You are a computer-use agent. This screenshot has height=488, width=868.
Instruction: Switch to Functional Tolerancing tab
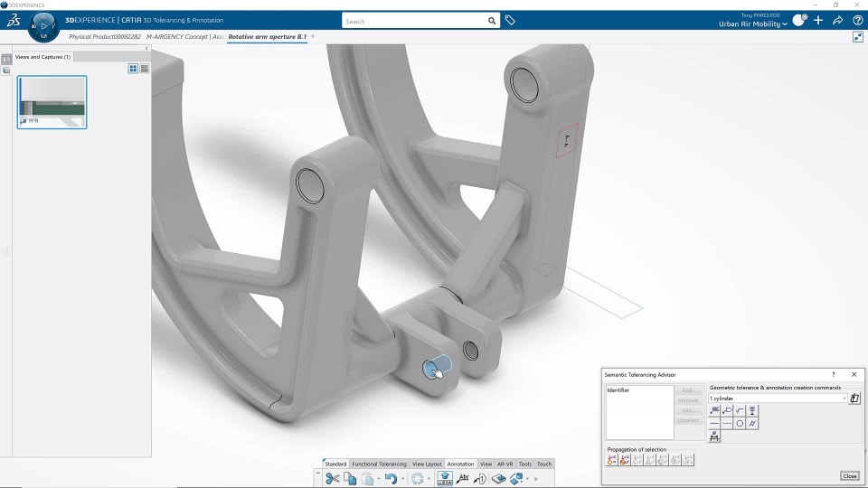tap(379, 465)
